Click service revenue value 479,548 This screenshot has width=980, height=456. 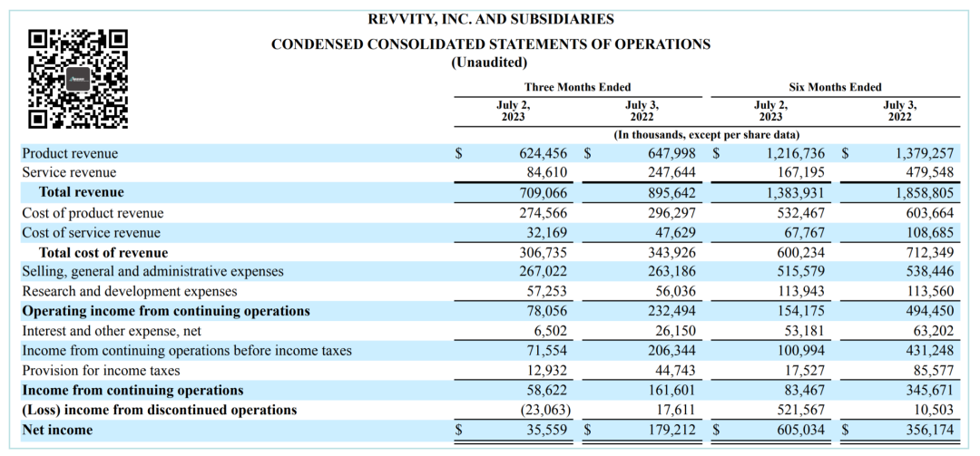929,172
